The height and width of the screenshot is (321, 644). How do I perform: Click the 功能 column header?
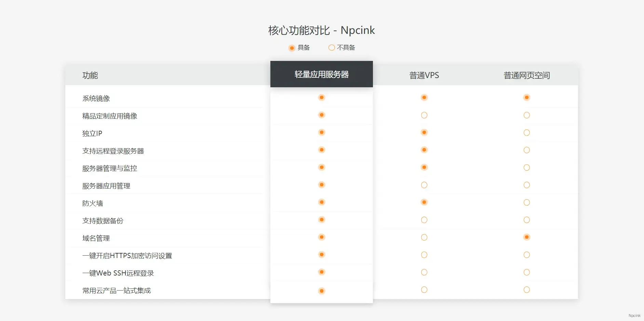point(90,75)
